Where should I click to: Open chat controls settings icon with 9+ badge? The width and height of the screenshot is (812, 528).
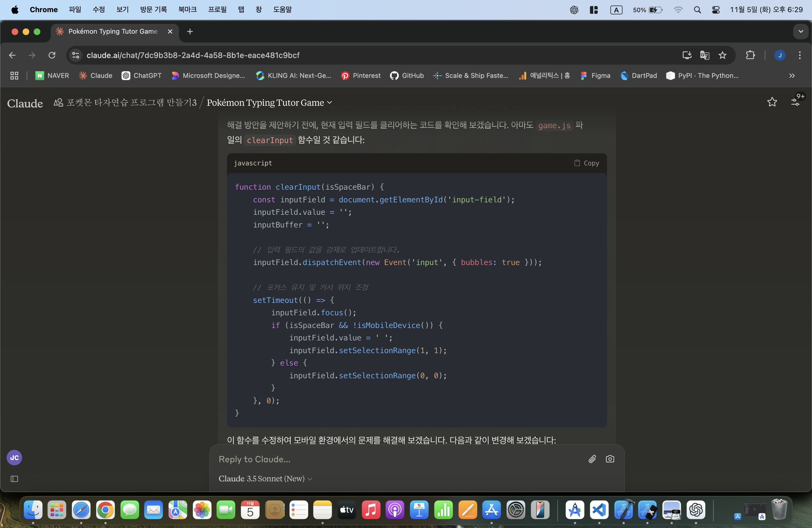pyautogui.click(x=795, y=102)
